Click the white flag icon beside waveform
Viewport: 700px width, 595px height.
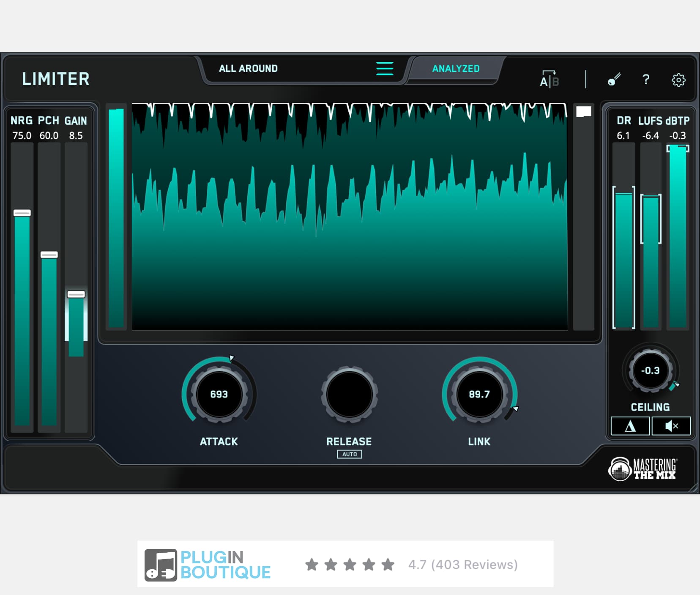pyautogui.click(x=583, y=112)
